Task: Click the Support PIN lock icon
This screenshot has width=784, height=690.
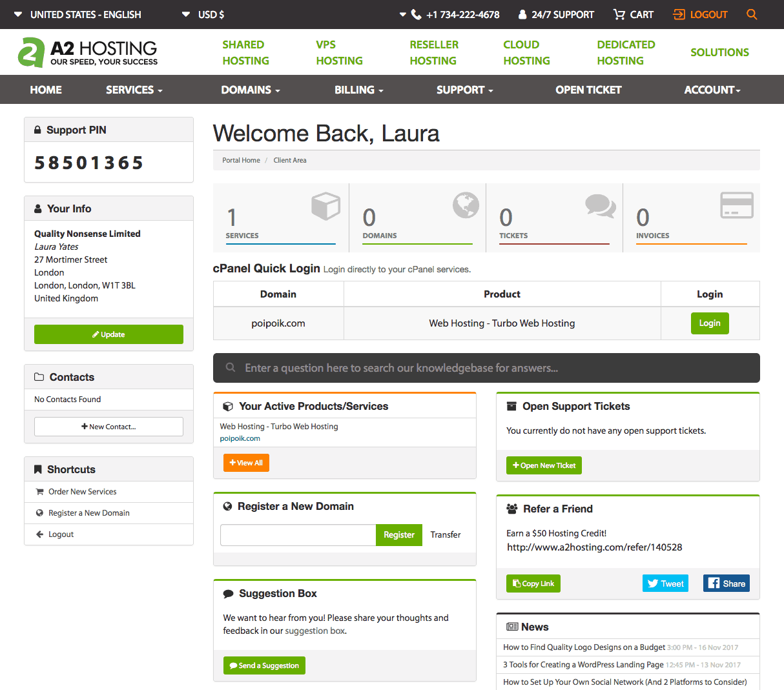Action: point(37,130)
